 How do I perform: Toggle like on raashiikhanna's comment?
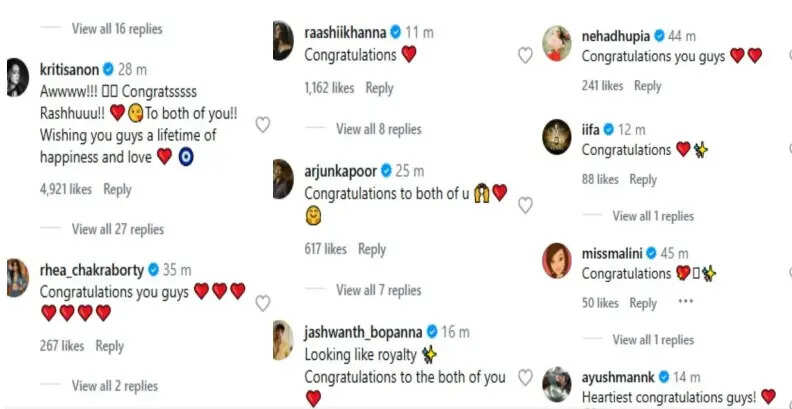click(x=525, y=56)
